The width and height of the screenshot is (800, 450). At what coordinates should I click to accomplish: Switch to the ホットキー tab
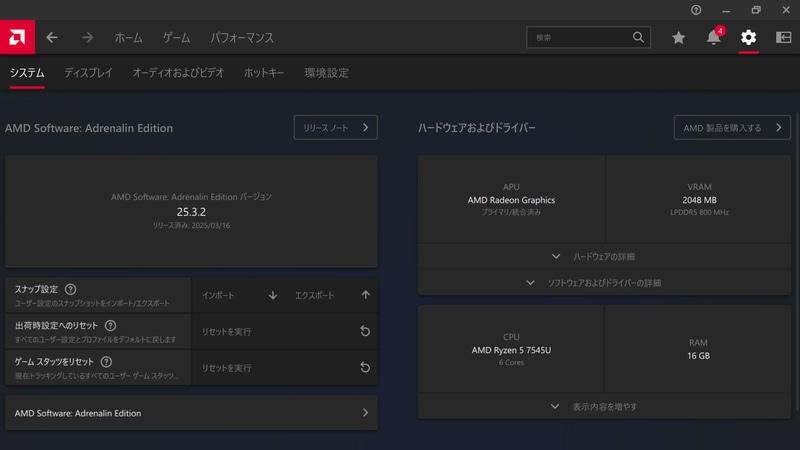pyautogui.click(x=264, y=73)
